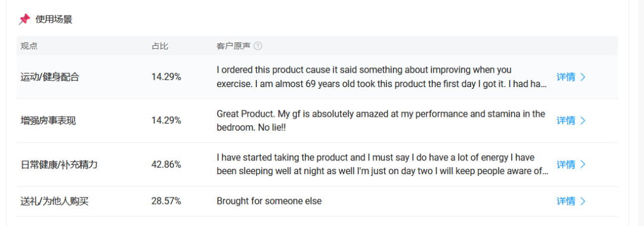Click the 观点 column header
The image size is (644, 226).
(x=29, y=46)
